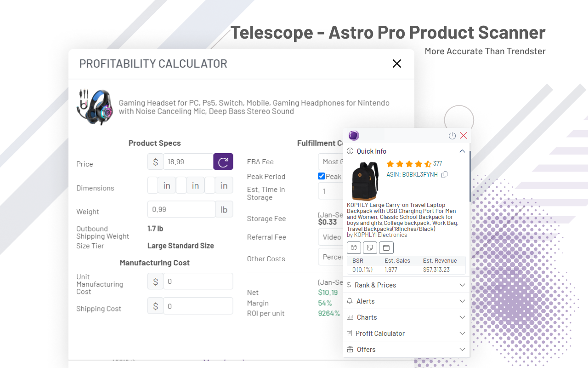The image size is (588, 368).
Task: Click the Unit Manufacturing Cost input field
Action: pyautogui.click(x=198, y=281)
